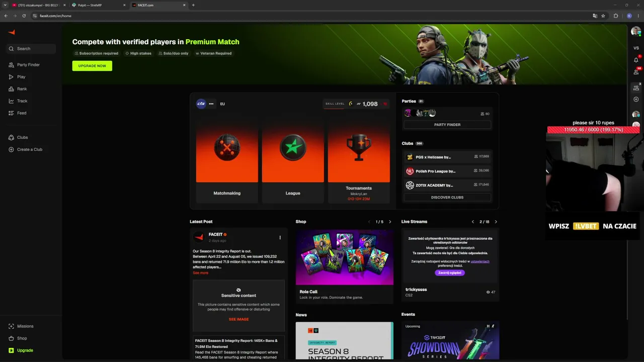Image resolution: width=644 pixels, height=362 pixels.
Task: Open notifications bell icon
Action: point(636,60)
